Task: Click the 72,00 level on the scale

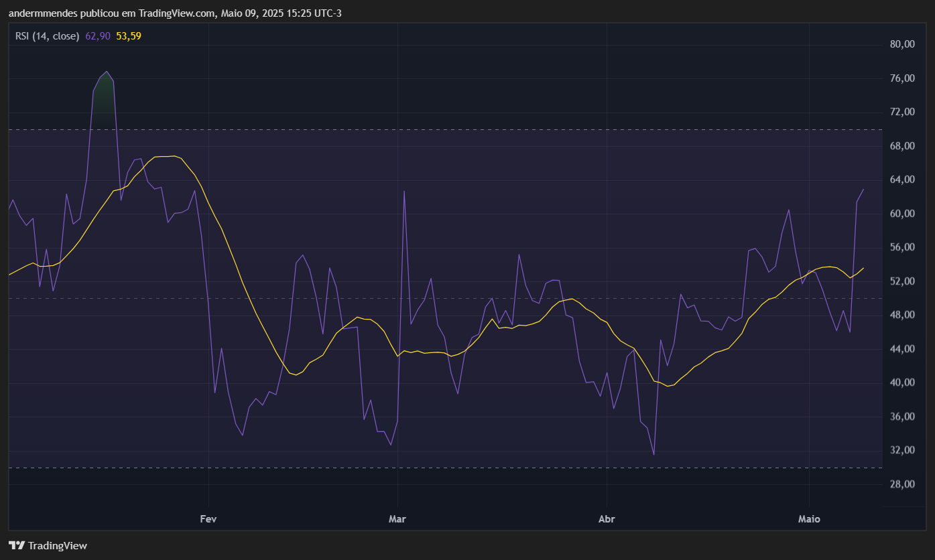Action: [902, 112]
